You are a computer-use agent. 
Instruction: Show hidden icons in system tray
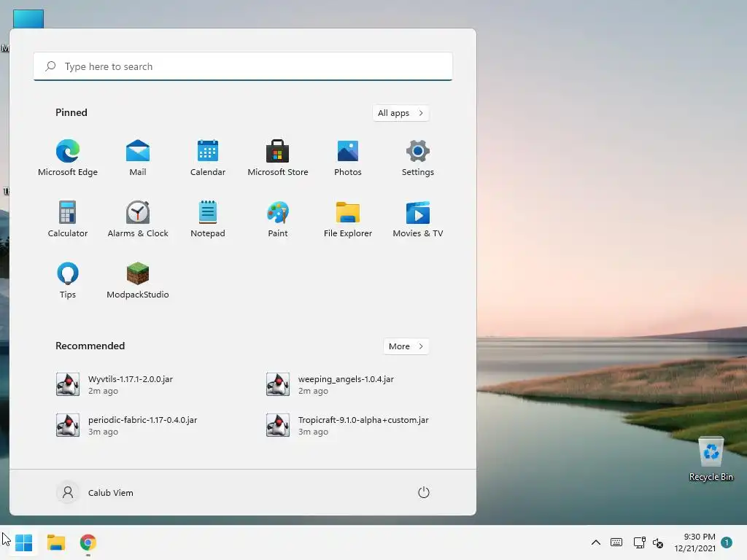pos(595,542)
